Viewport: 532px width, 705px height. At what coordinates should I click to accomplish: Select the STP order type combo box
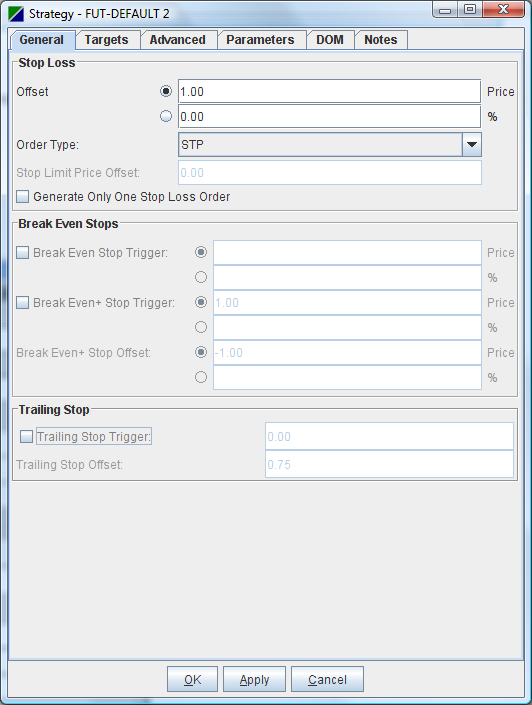click(x=330, y=145)
